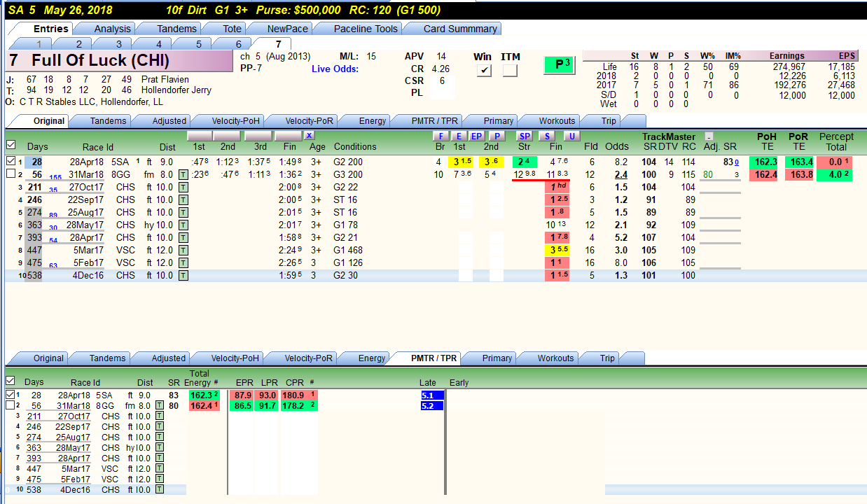This screenshot has width=867, height=504.
Task: Click the small X button above Age
Action: pyautogui.click(x=309, y=136)
